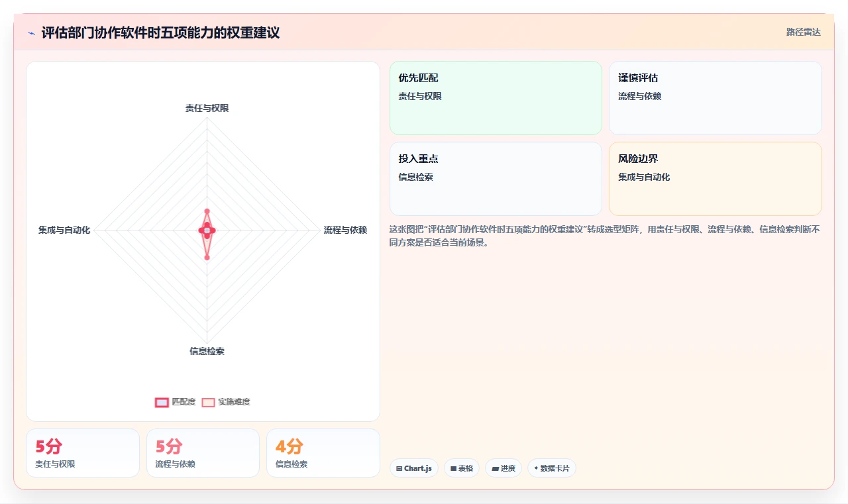848x504 pixels.
Task: Click the 数据卡片 tag
Action: click(x=552, y=468)
